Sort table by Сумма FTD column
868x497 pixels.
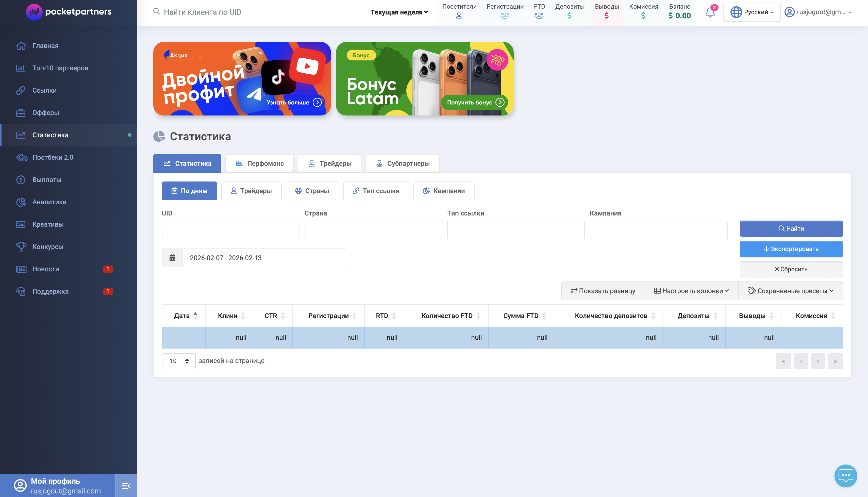(x=521, y=316)
